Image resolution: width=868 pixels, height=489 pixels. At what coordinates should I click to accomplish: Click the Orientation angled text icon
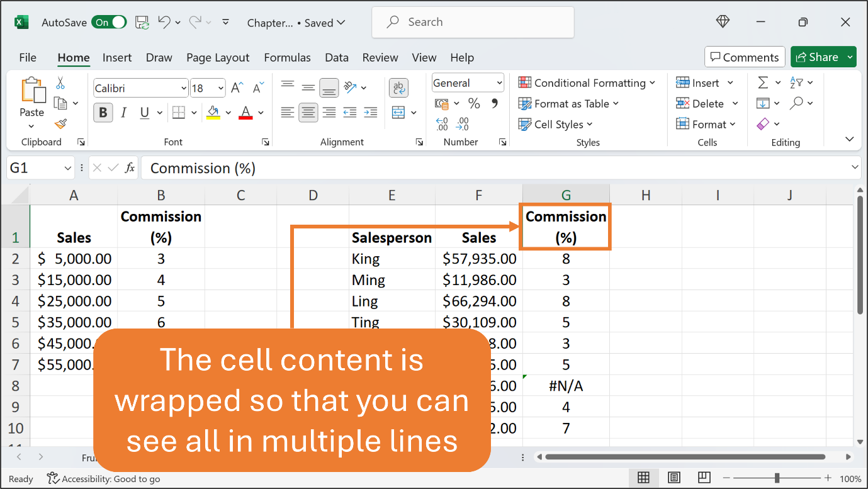pos(351,87)
